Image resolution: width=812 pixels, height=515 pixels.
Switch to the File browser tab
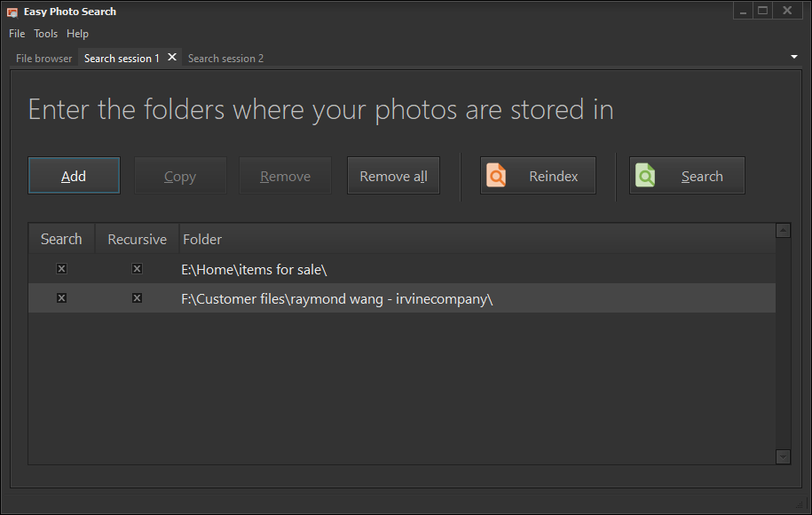tap(43, 59)
